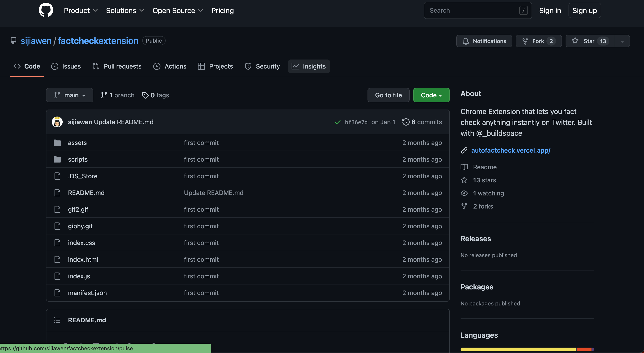Screen dimensions: 644x353
Task: Expand the Solutions menu
Action: pyautogui.click(x=125, y=11)
